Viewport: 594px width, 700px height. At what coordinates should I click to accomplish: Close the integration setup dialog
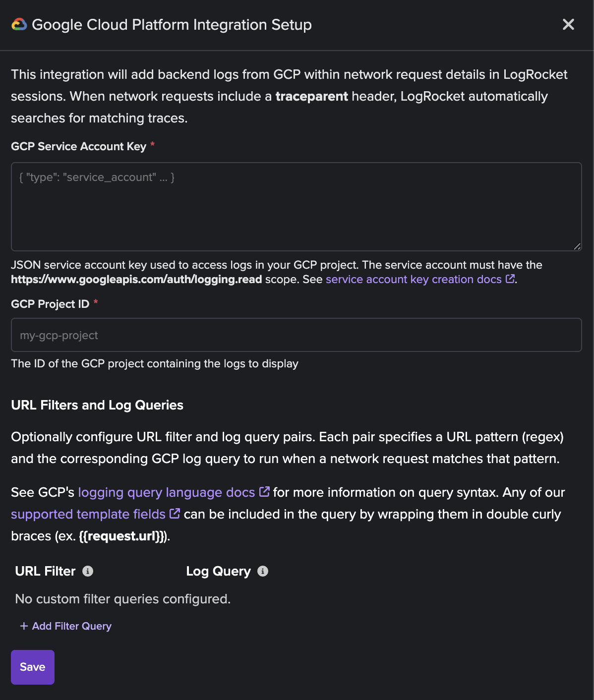[568, 24]
